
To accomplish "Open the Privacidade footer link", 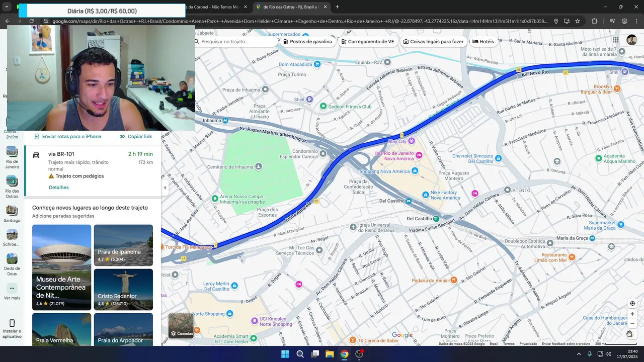I will (528, 344).
